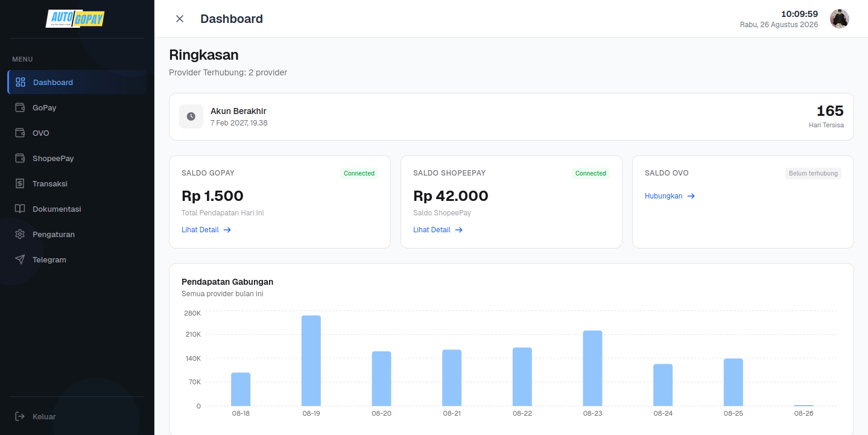This screenshot has height=435, width=868.
Task: Open the OVO menu item
Action: point(77,133)
